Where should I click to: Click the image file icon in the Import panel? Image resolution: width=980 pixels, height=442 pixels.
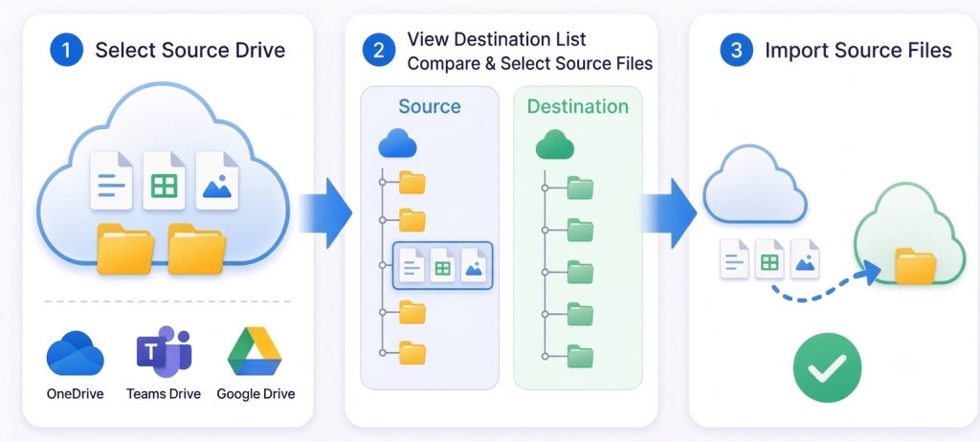coord(805,258)
